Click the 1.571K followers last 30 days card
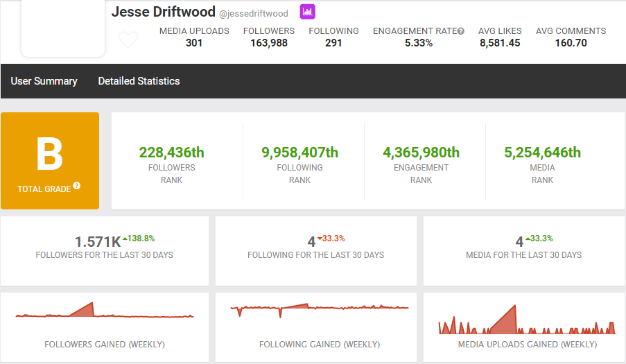This screenshot has height=364, width=626. [x=105, y=250]
